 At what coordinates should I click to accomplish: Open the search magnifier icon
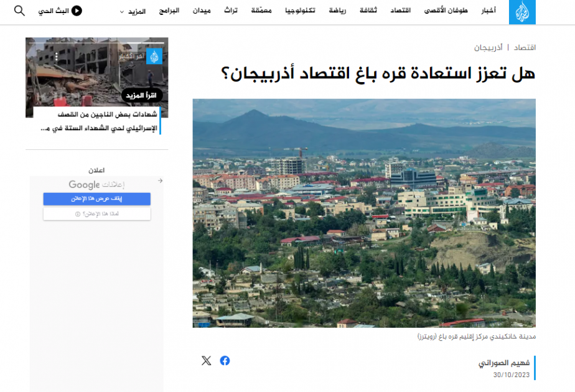19,11
